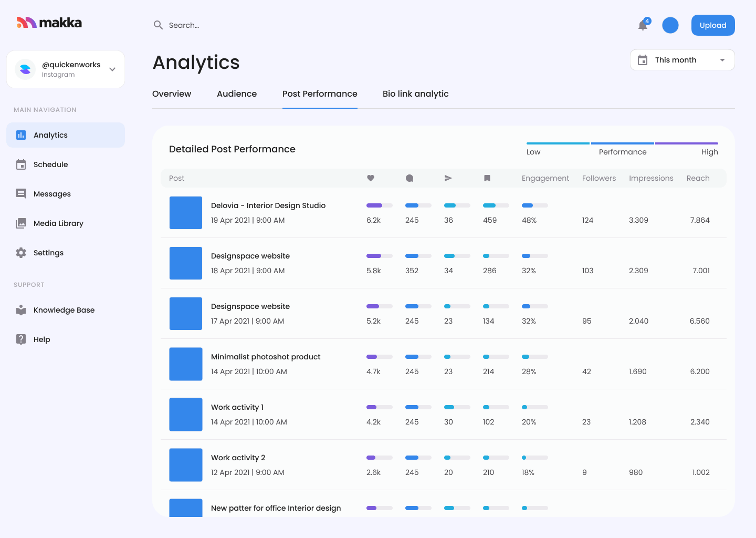Viewport: 756px width, 538px height.
Task: Switch to the Bio link analytic tab
Action: coord(415,94)
